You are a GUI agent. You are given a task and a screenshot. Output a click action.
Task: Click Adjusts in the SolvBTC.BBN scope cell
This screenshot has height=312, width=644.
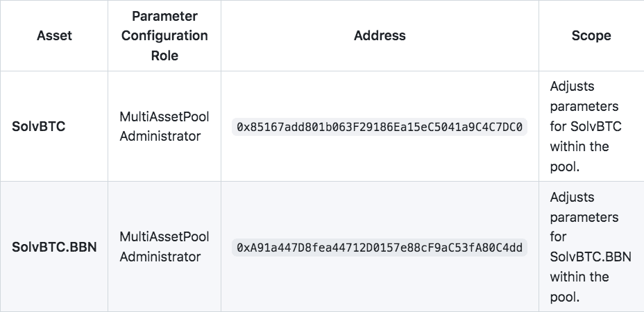point(573,198)
